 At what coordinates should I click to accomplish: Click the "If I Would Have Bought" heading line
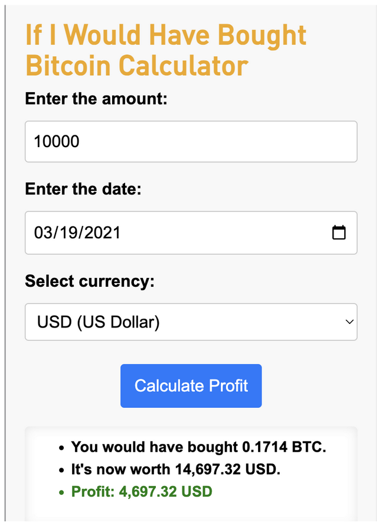tap(166, 35)
